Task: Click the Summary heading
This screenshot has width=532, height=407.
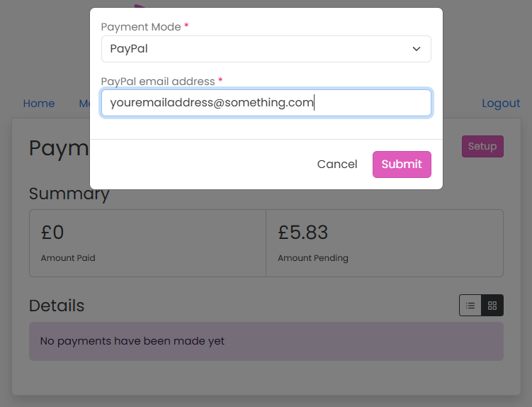Action: pyautogui.click(x=69, y=194)
